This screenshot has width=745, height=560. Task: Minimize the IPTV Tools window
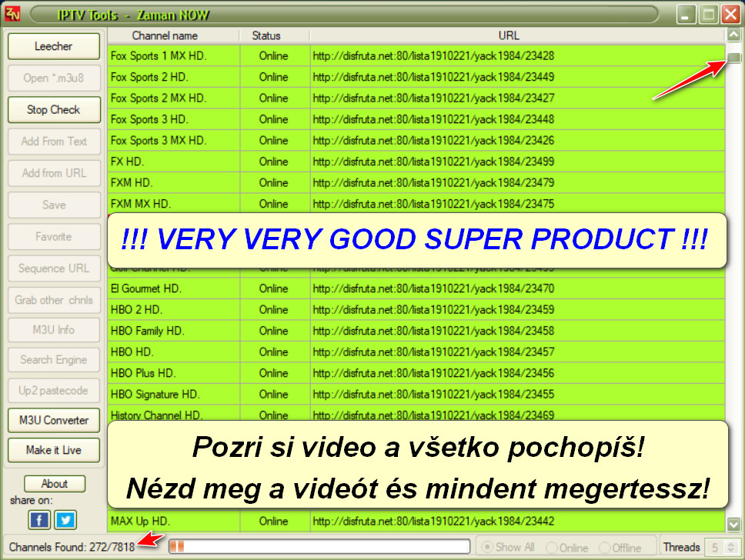pos(686,15)
